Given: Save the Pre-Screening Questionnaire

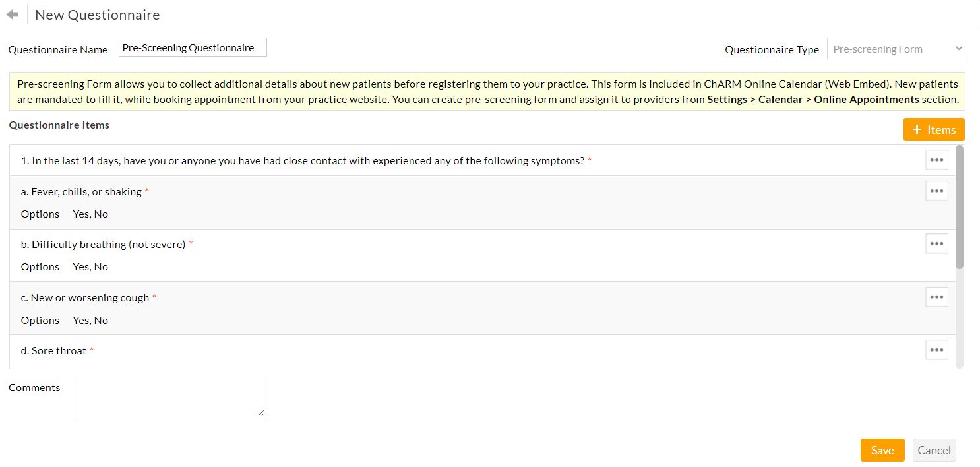Looking at the screenshot, I should (882, 450).
